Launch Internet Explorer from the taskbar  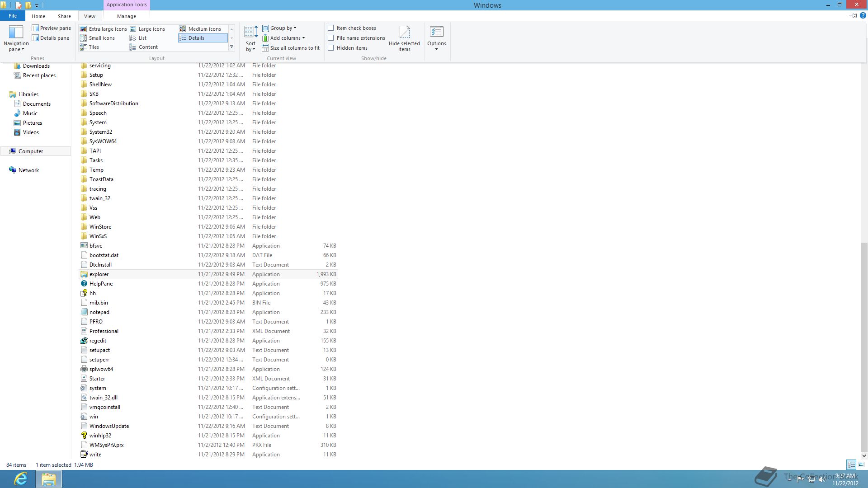21,479
